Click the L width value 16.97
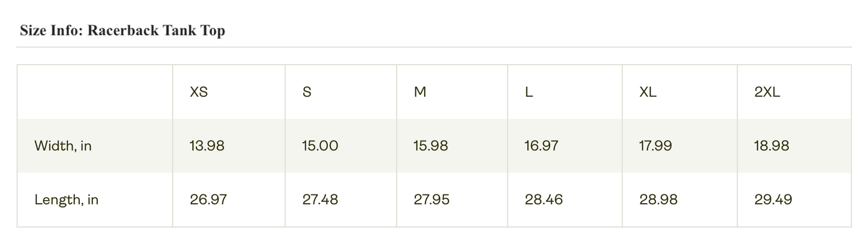 541,146
